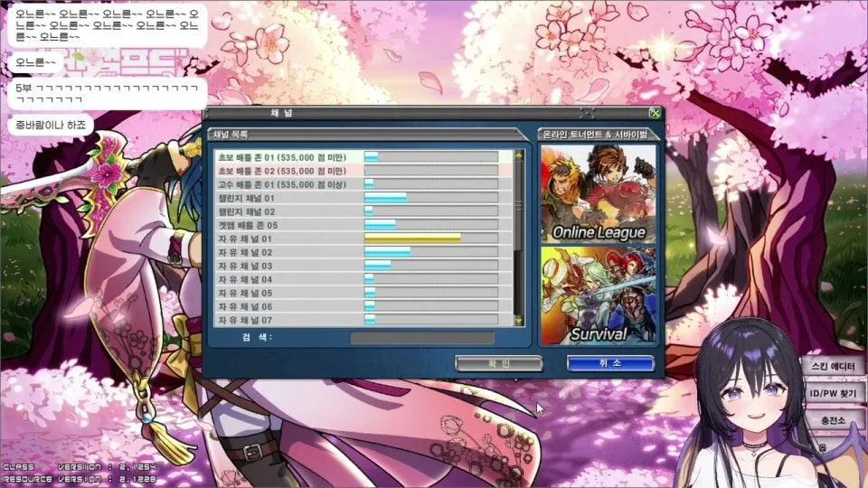Confirm with the 확인 button
This screenshot has height=488, width=868.
tap(499, 363)
